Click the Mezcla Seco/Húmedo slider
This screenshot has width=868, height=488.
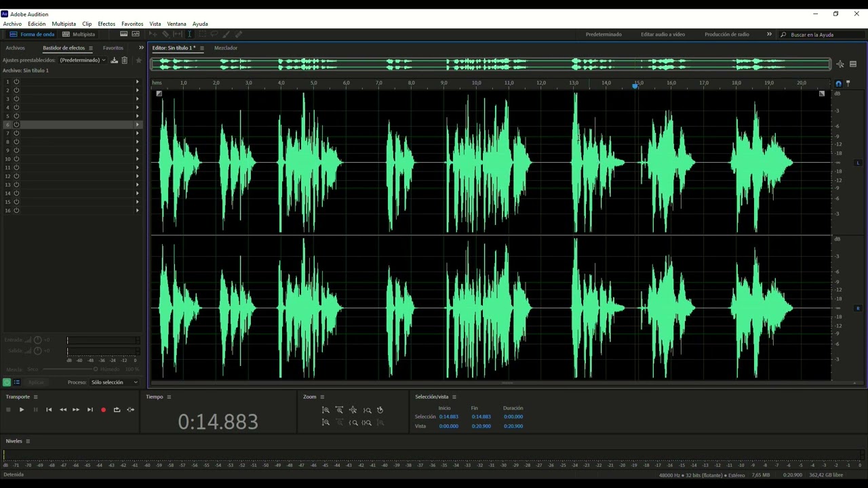click(70, 369)
